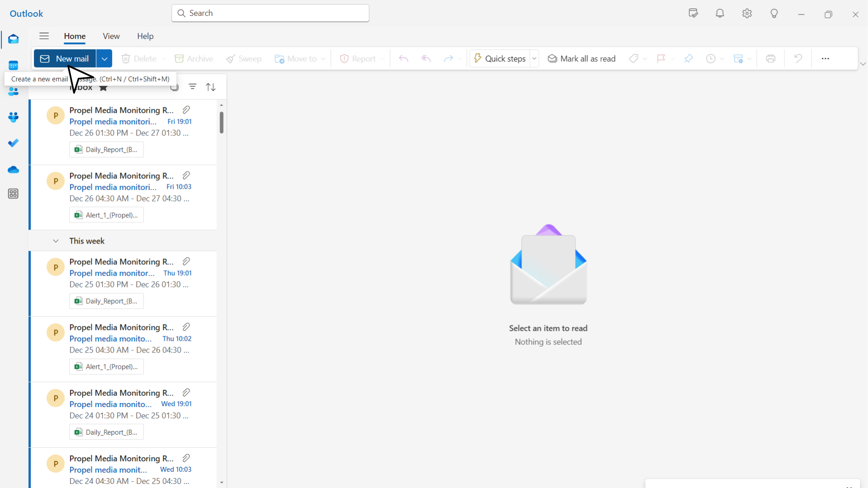Open the OneDrive cloud icon
Screen dimensions: 868x488
point(13,169)
